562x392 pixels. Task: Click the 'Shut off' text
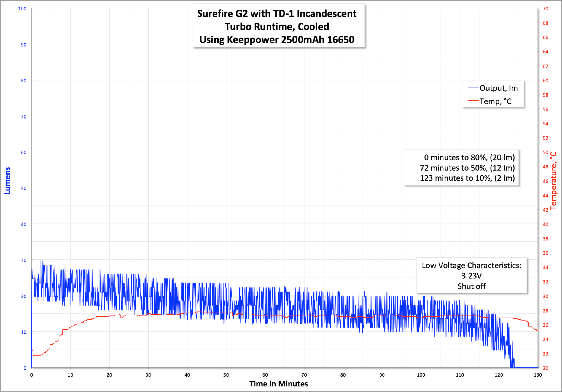click(x=471, y=286)
